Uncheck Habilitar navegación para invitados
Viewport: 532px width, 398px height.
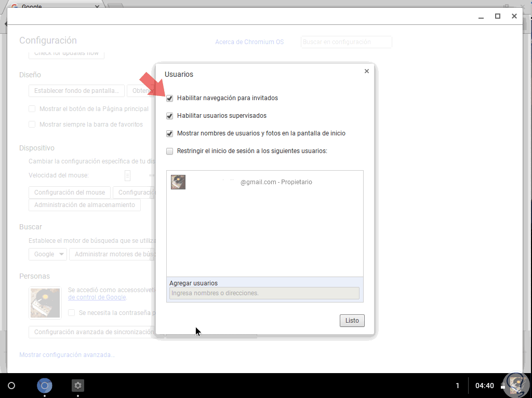point(170,98)
